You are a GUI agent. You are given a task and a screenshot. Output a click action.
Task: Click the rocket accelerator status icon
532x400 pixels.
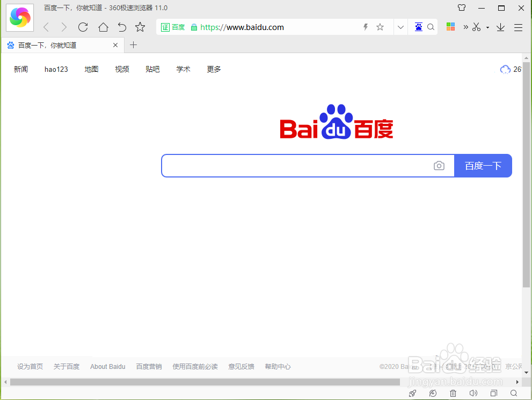pos(413,393)
